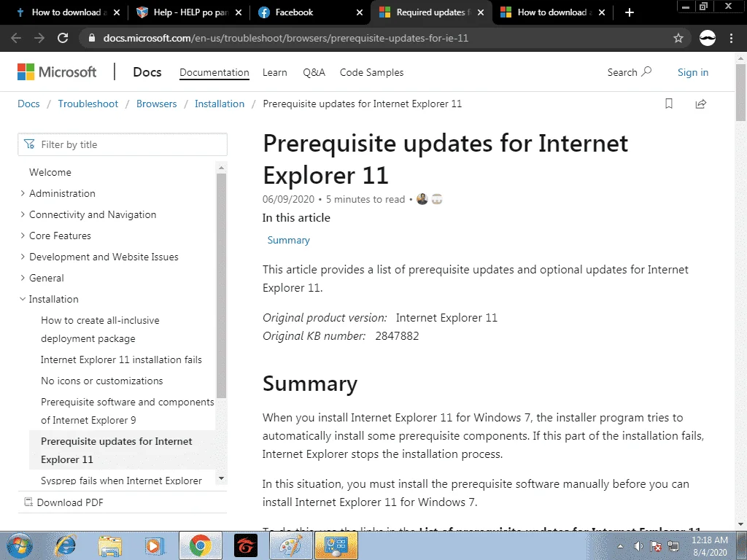Click the Microsoft logo
Image resolution: width=747 pixels, height=560 pixels.
pos(57,72)
